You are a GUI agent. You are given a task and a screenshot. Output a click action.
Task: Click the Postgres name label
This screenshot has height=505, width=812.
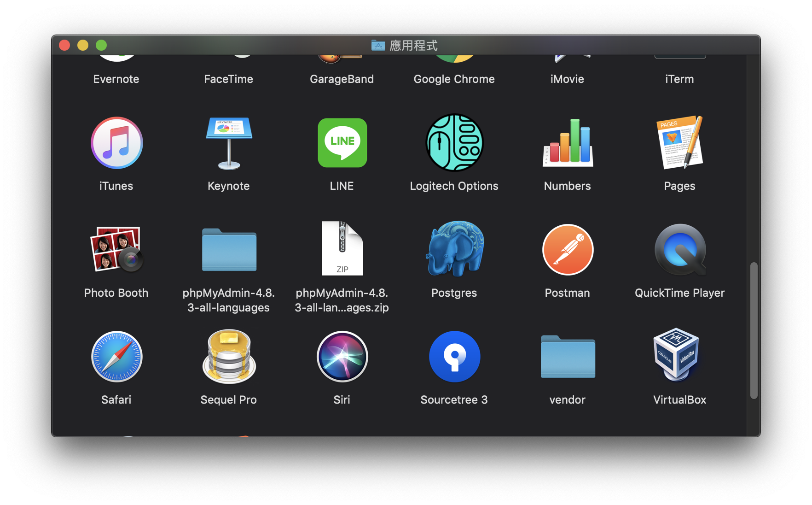point(454,293)
